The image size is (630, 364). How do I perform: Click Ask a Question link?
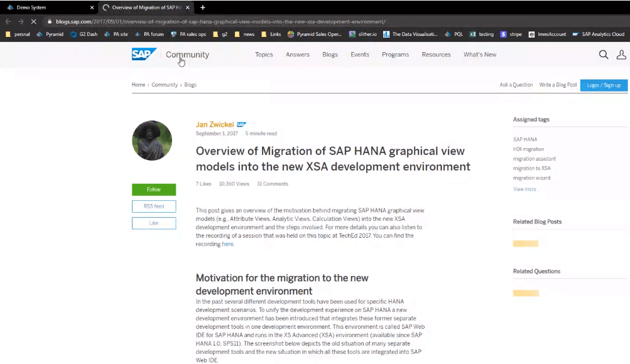point(516,85)
